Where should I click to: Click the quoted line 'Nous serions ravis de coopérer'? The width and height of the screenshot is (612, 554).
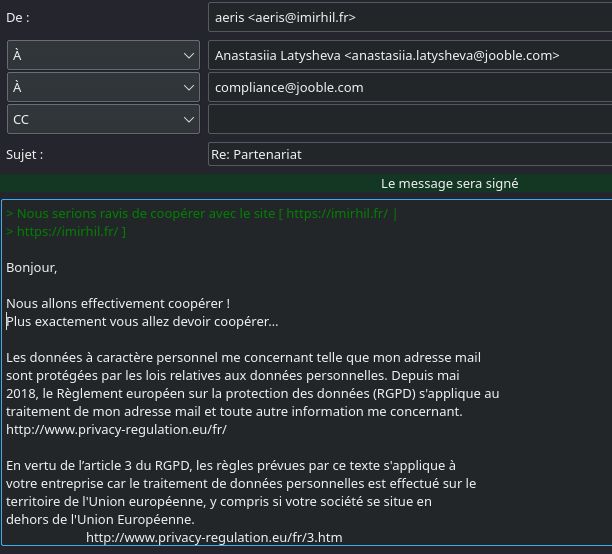click(201, 214)
